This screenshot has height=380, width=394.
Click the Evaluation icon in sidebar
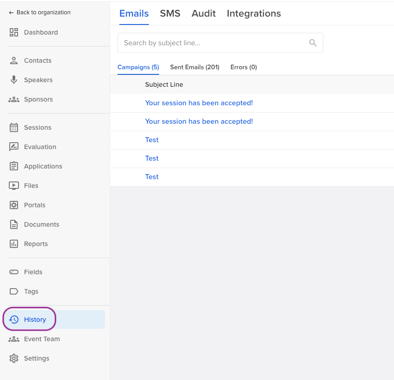(x=14, y=147)
